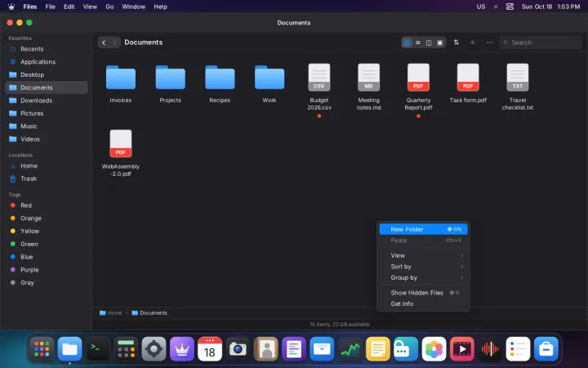The height and width of the screenshot is (368, 588).
Task: Open the US input source menu
Action: 481,7
